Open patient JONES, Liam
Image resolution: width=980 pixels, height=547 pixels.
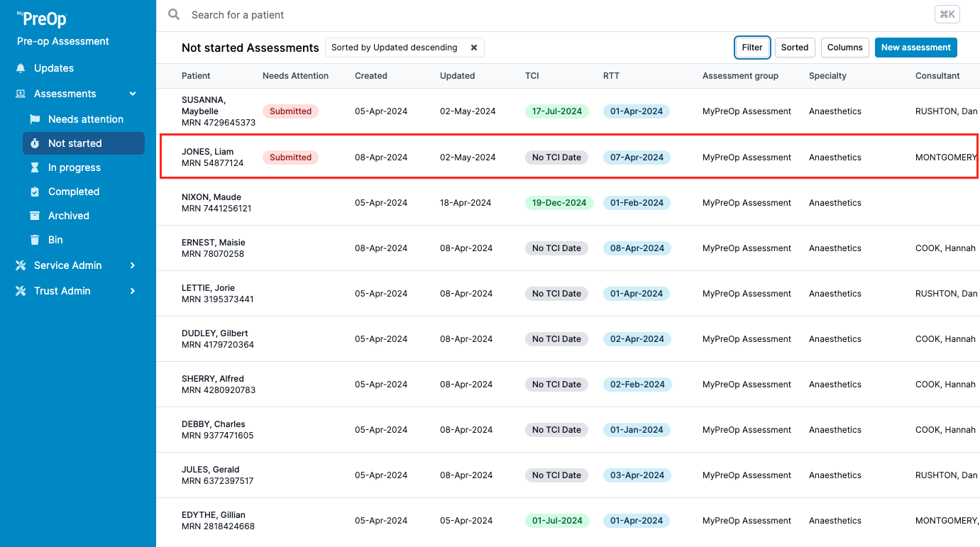pyautogui.click(x=568, y=158)
